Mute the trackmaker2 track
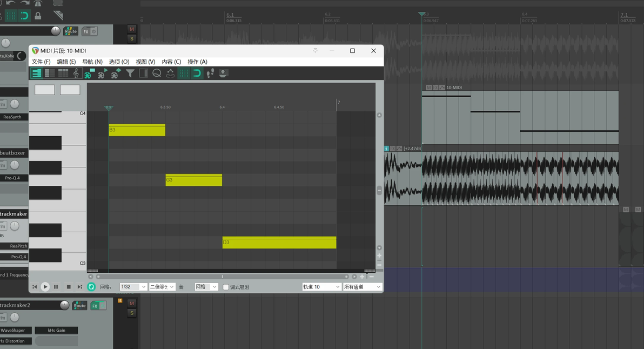This screenshot has height=349, width=644. [131, 304]
